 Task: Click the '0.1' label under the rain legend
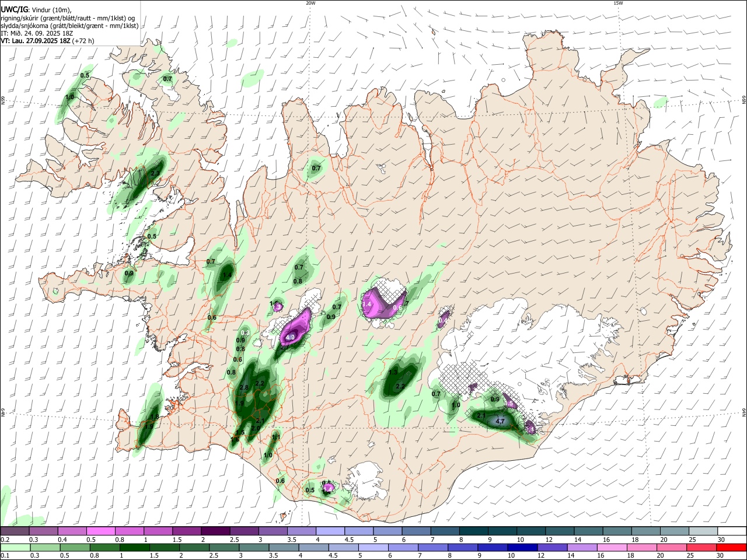[5, 555]
